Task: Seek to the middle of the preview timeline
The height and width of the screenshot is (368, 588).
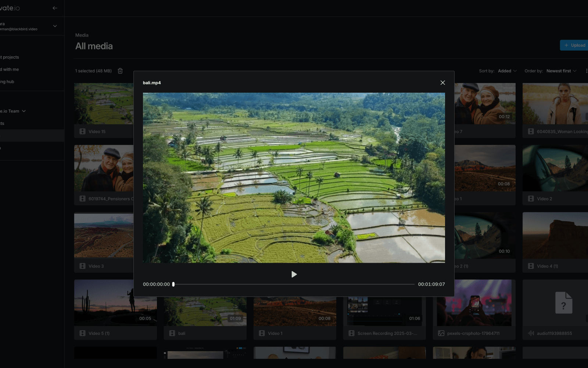Action: pyautogui.click(x=294, y=284)
